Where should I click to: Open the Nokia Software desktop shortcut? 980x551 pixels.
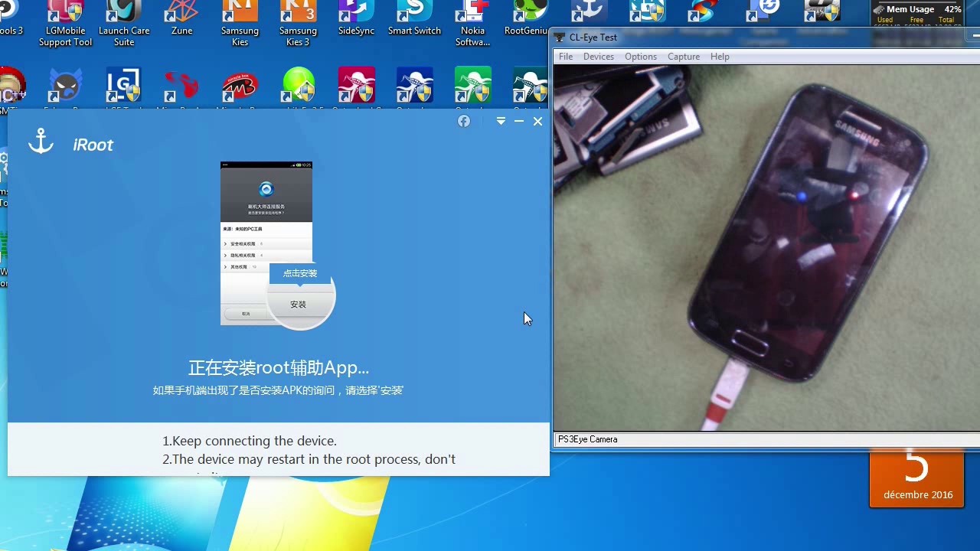472,24
